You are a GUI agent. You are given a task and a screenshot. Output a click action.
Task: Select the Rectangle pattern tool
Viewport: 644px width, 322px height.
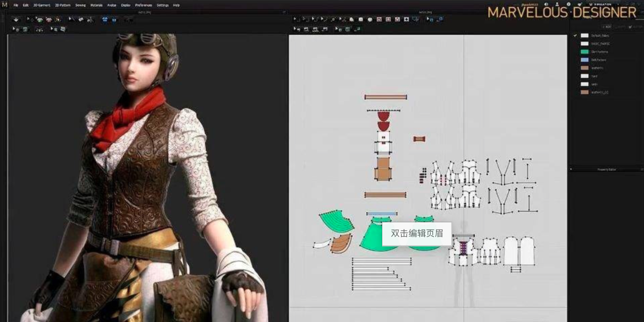(x=361, y=20)
